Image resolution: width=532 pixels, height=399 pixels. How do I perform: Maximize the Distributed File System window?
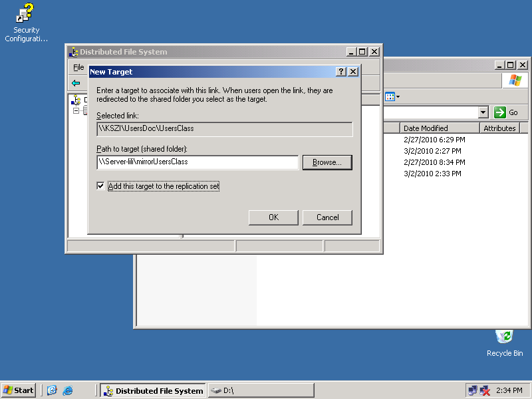(362, 52)
